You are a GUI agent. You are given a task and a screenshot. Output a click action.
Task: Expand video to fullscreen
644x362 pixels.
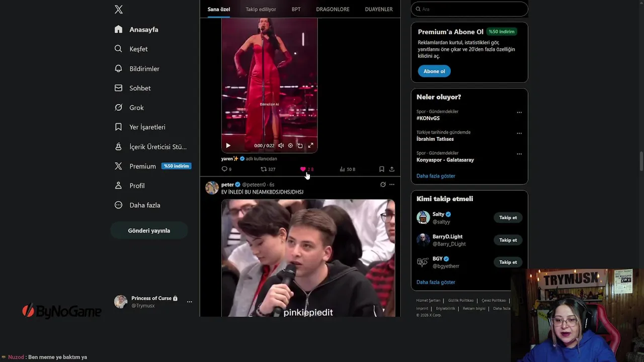310,146
